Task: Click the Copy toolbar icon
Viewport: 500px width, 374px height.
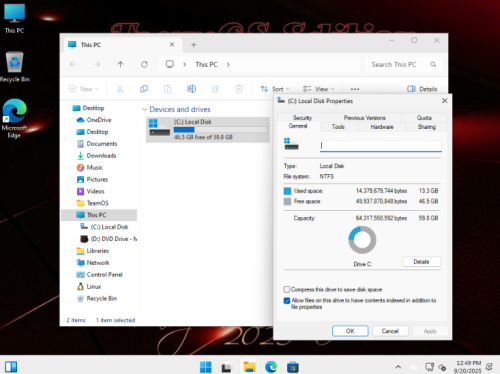Action: [144, 89]
